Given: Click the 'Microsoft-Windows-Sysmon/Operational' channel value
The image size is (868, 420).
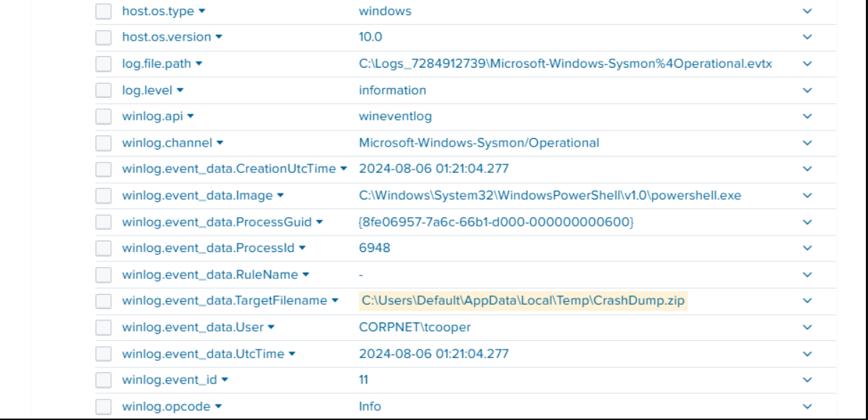Looking at the screenshot, I should tap(479, 143).
